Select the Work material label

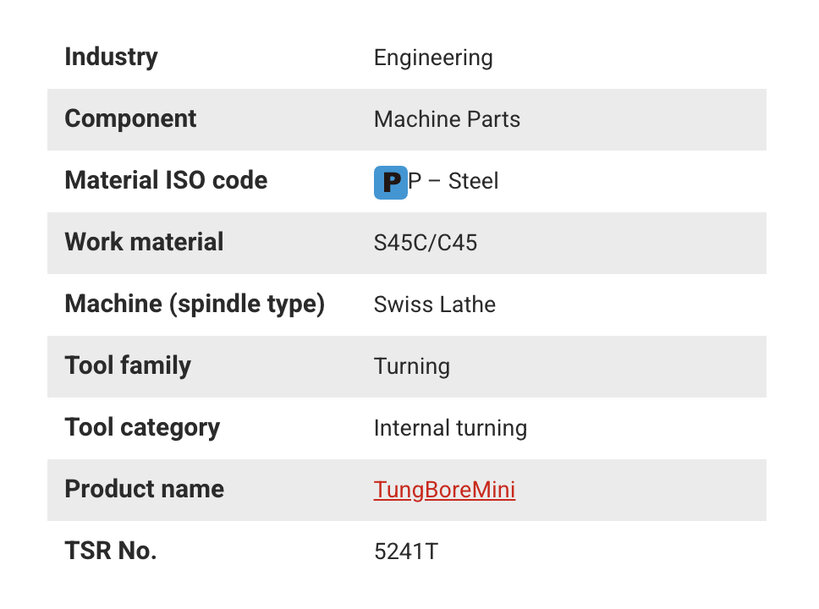(x=144, y=242)
